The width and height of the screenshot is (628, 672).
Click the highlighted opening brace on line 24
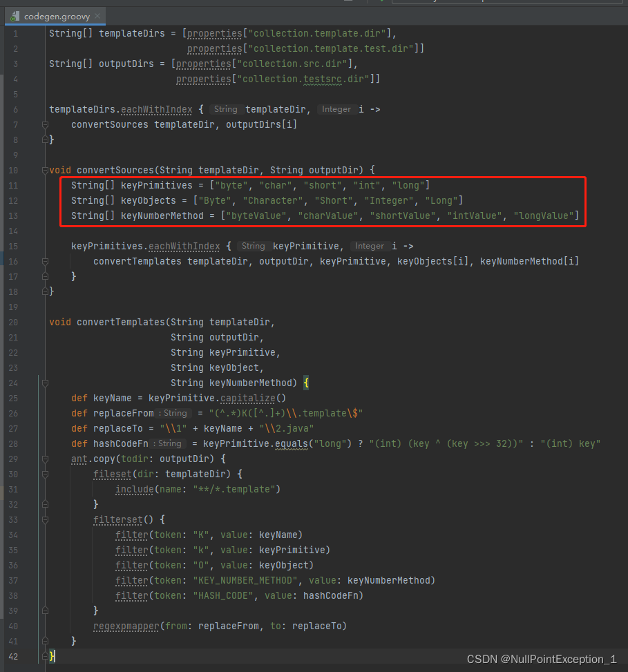(305, 383)
